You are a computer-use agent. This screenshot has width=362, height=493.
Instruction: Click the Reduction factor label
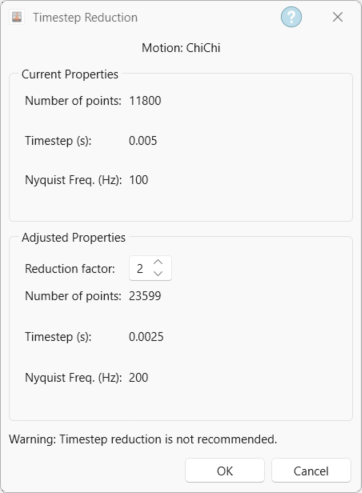click(x=70, y=269)
